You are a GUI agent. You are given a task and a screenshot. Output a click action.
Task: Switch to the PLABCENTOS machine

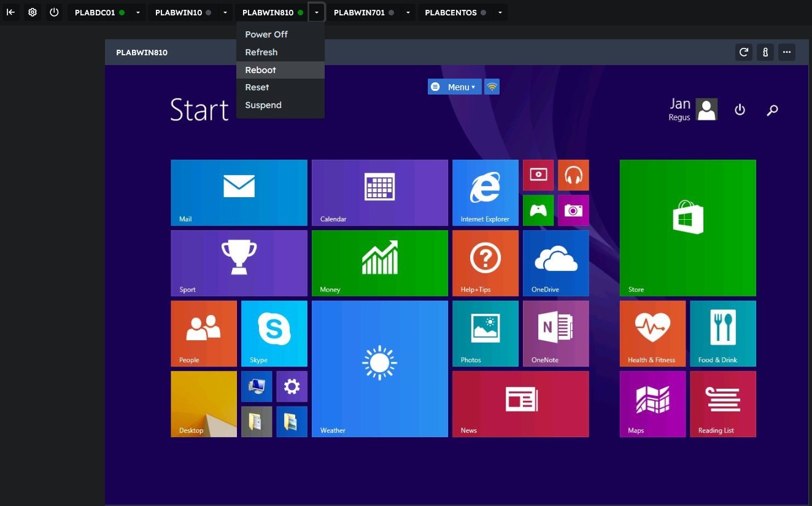click(x=455, y=12)
